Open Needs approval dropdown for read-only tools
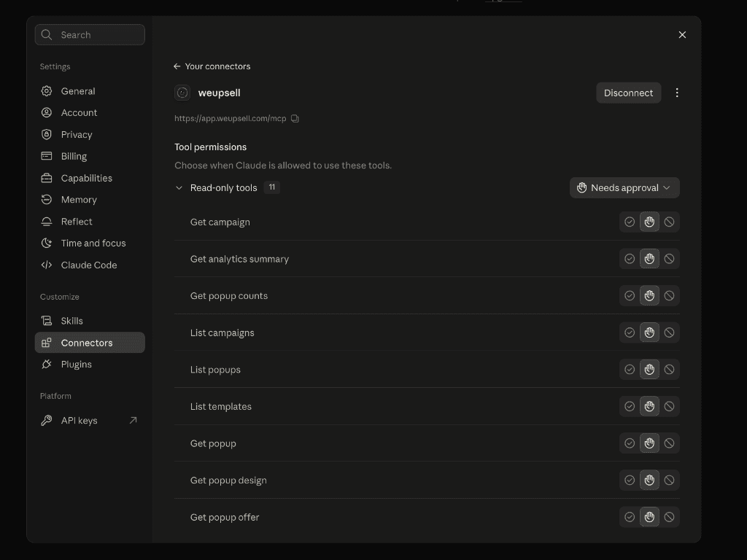Screen dimensions: 747x560 624,187
